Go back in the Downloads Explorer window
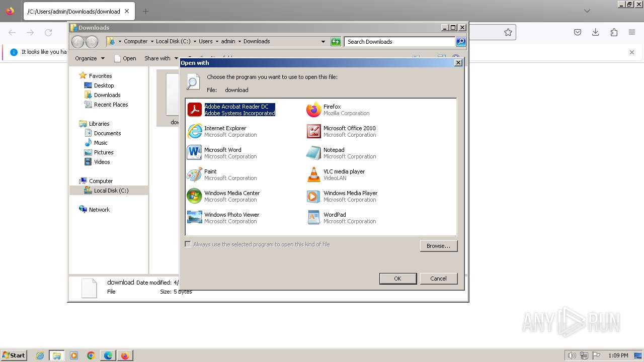 77,42
